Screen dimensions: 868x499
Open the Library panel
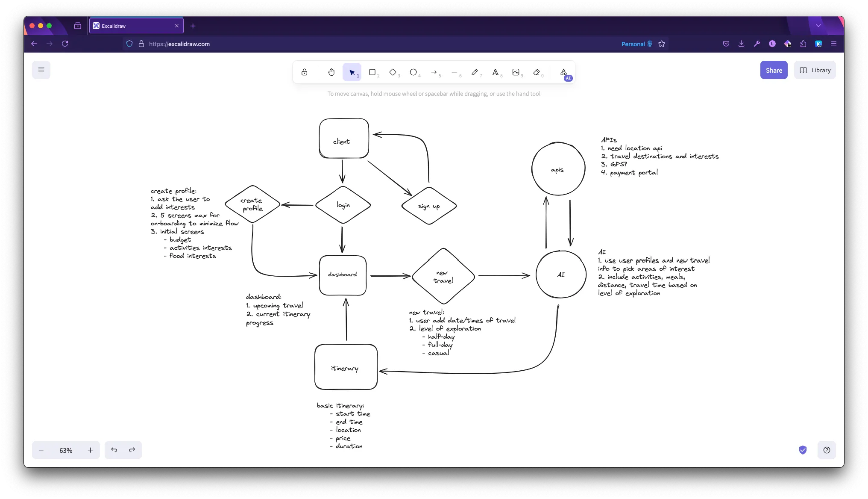(815, 70)
